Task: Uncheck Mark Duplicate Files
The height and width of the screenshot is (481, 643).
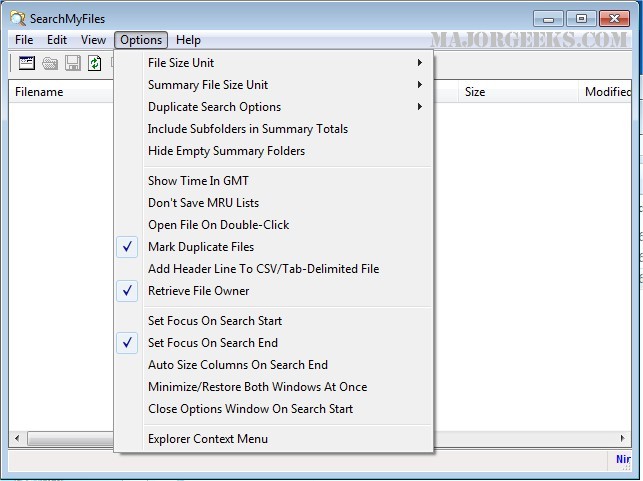Action: [x=274, y=247]
